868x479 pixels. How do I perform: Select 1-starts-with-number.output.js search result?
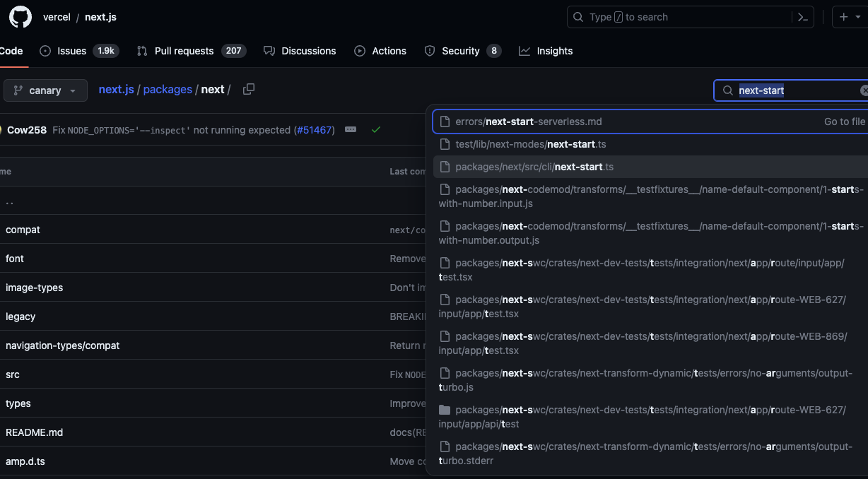click(650, 233)
